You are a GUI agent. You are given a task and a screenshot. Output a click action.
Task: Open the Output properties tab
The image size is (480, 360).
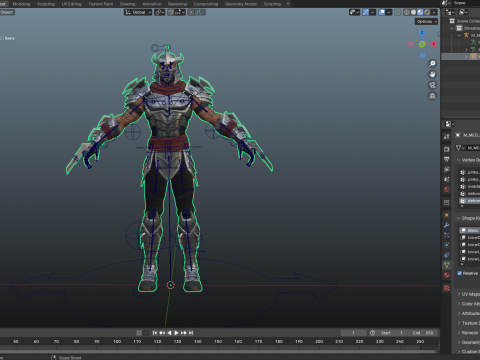coord(447,159)
